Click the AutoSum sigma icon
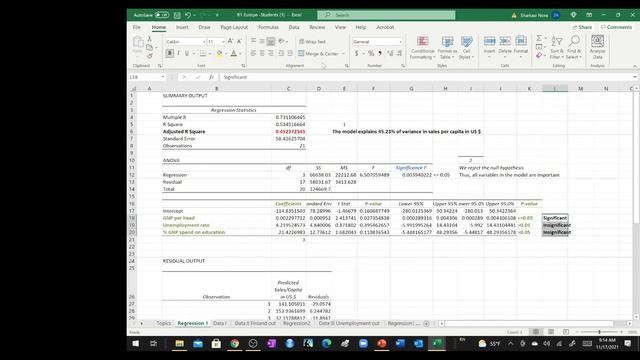The height and width of the screenshot is (360, 640). click(539, 38)
